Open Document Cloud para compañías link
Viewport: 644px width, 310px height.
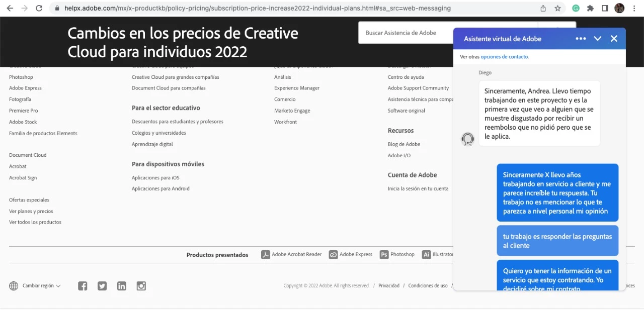169,88
